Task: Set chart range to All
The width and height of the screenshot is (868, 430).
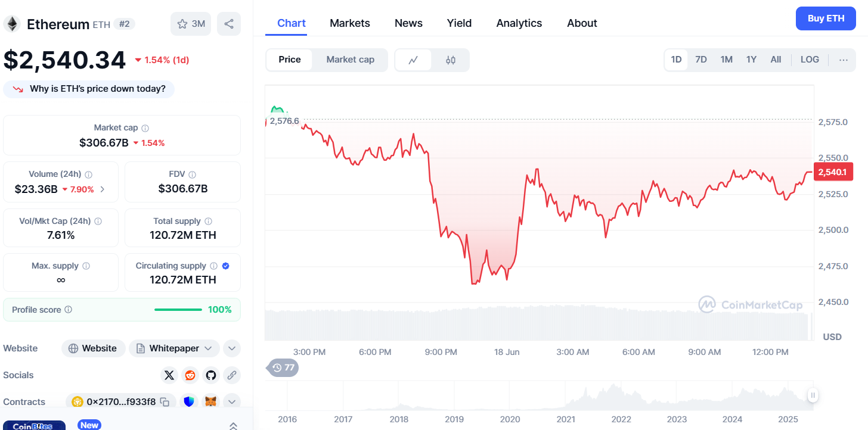Action: pos(776,60)
